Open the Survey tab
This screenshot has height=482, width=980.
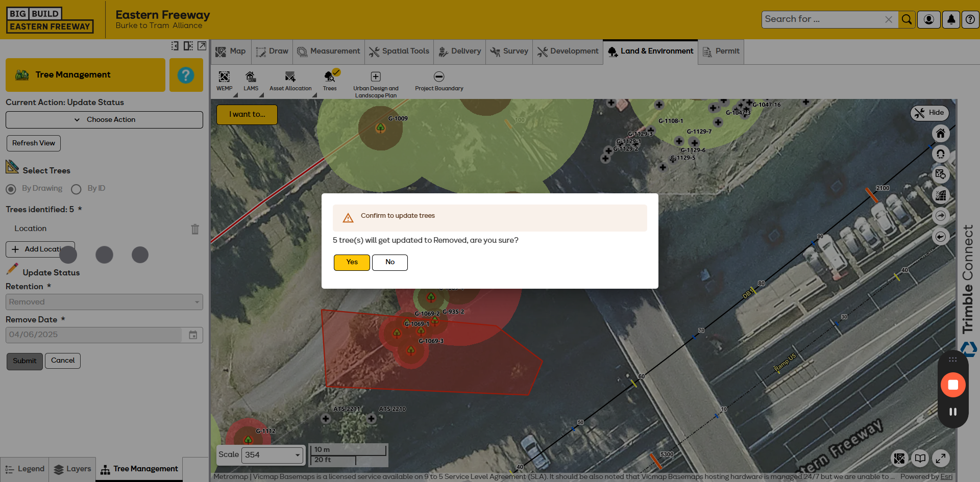509,52
